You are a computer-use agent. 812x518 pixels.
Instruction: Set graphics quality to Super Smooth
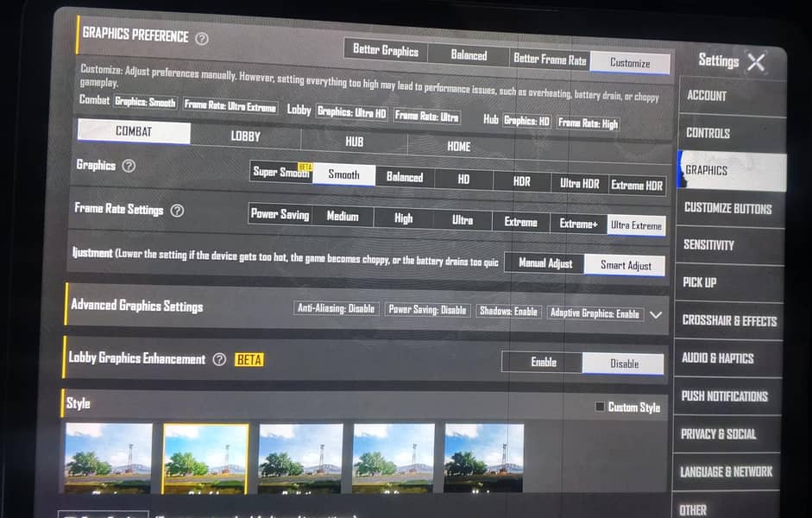click(281, 172)
